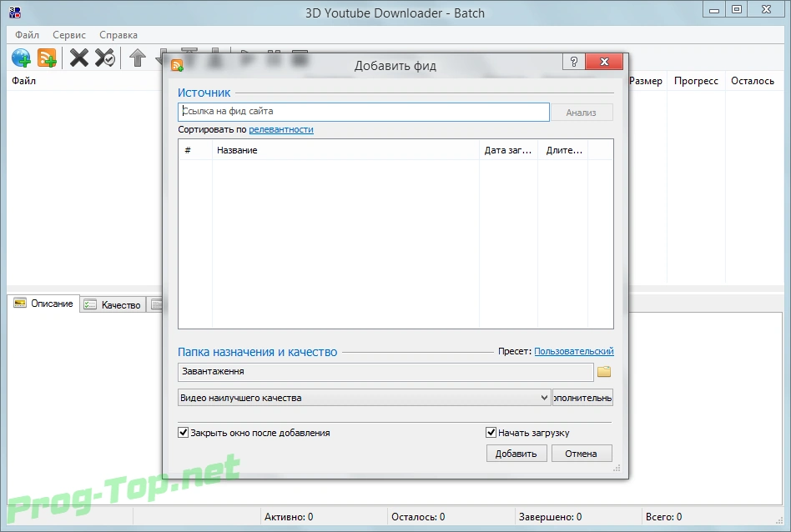791x532 pixels.
Task: Click the add video URL globe icon
Action: 21,58
